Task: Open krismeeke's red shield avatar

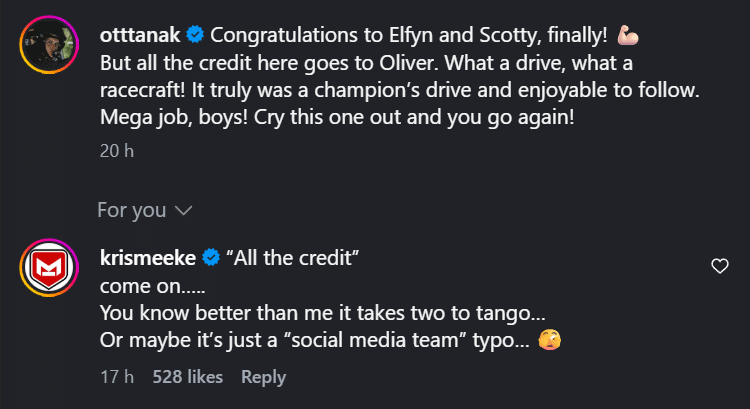Action: tap(49, 268)
